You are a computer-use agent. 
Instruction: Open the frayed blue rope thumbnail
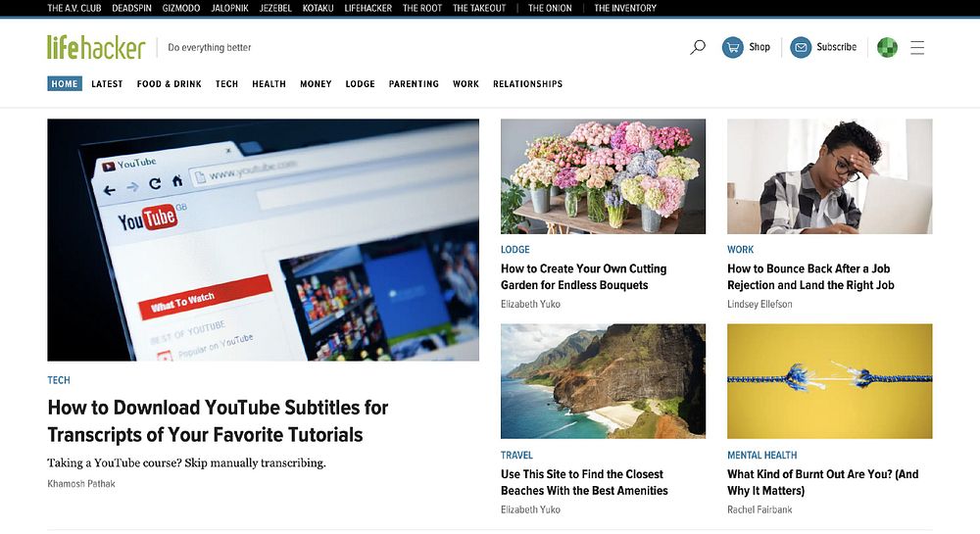tap(829, 381)
